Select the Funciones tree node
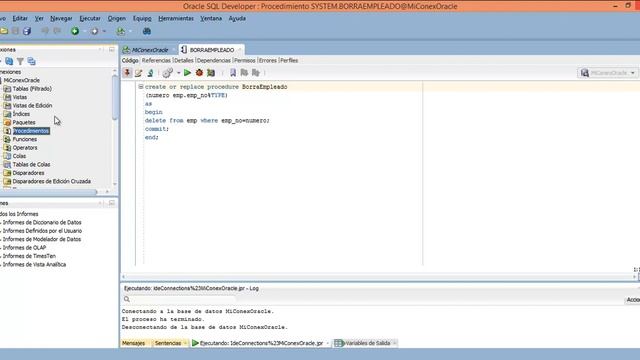640x360 pixels. 24,139
